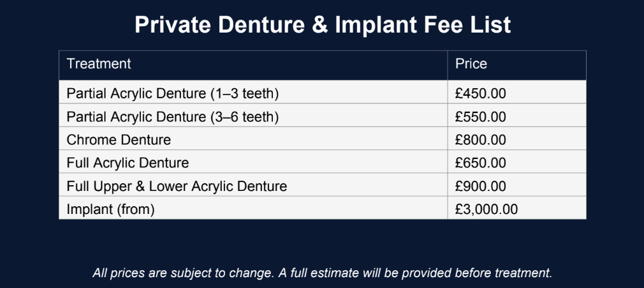
Task: Click the Partial Acrylic Denture (1–3 teeth) cell
Action: point(173,93)
